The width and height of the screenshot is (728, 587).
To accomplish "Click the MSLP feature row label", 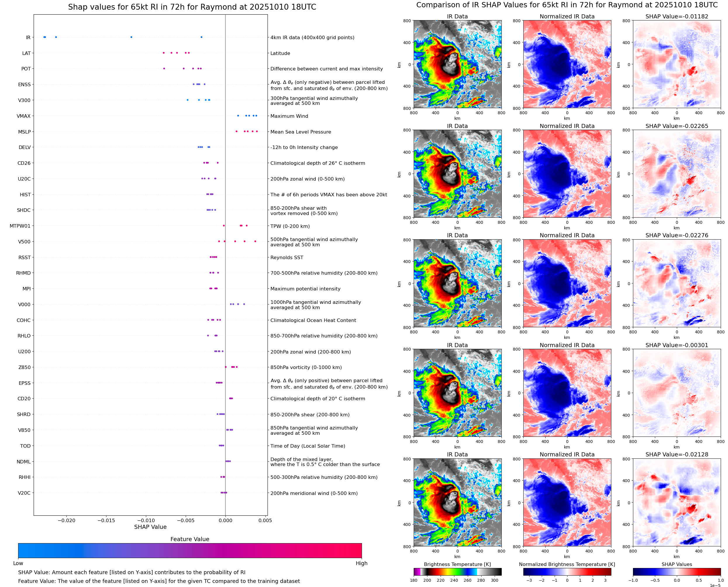I will [24, 132].
